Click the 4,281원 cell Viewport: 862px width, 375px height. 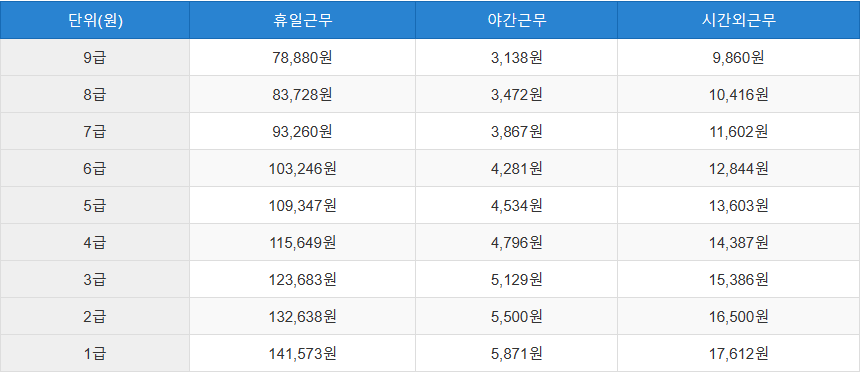point(516,168)
